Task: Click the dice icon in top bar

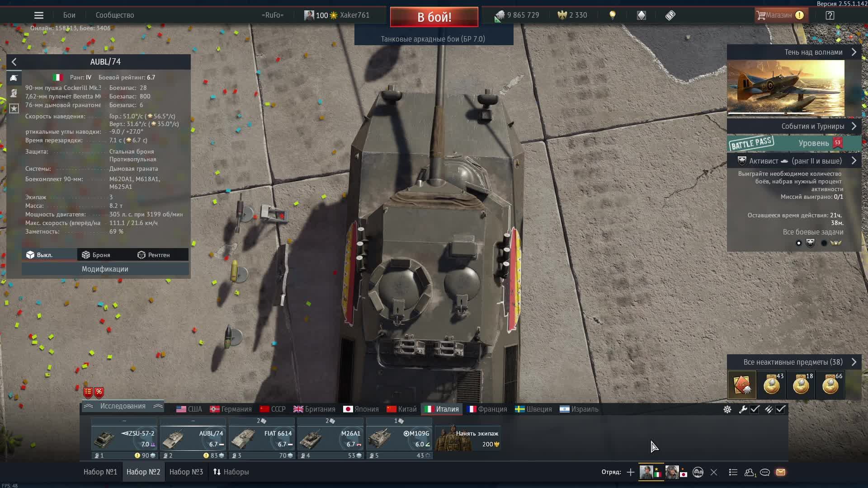Action: pyautogui.click(x=670, y=15)
